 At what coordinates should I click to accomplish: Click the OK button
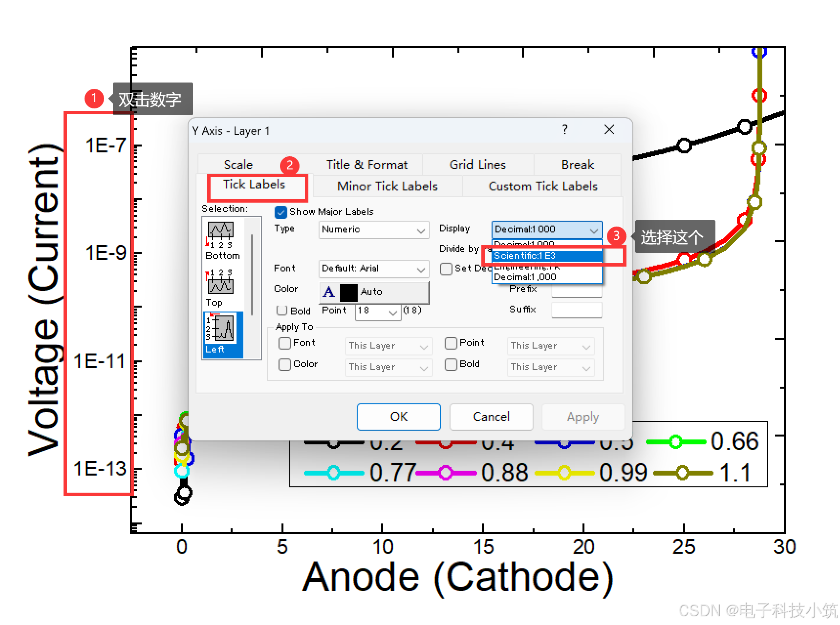pos(399,417)
